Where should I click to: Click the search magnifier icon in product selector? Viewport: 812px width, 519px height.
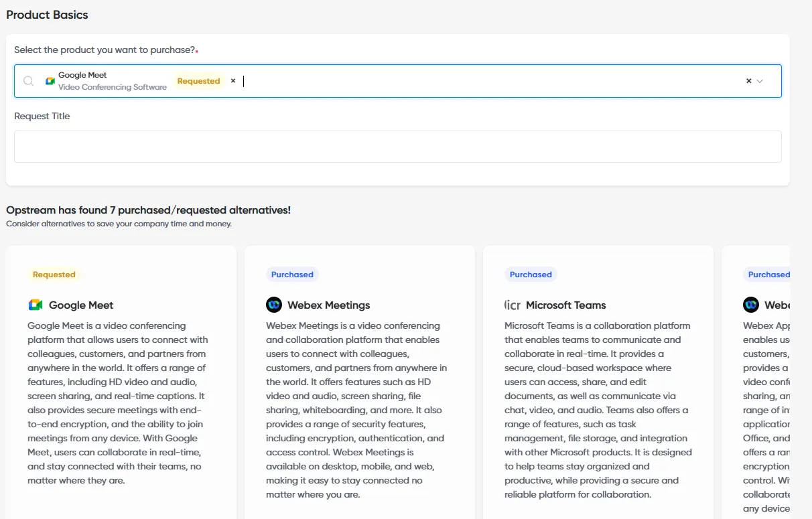click(x=28, y=81)
